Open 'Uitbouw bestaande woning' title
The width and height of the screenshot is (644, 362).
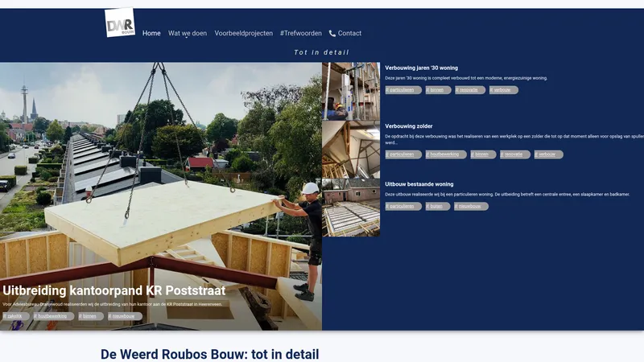(x=419, y=184)
